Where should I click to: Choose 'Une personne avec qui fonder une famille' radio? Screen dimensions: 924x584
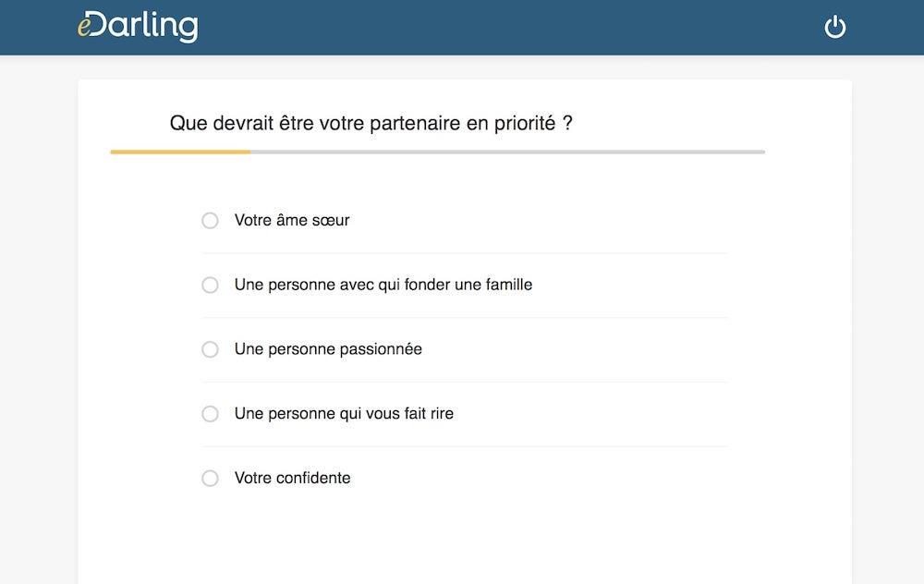[210, 285]
